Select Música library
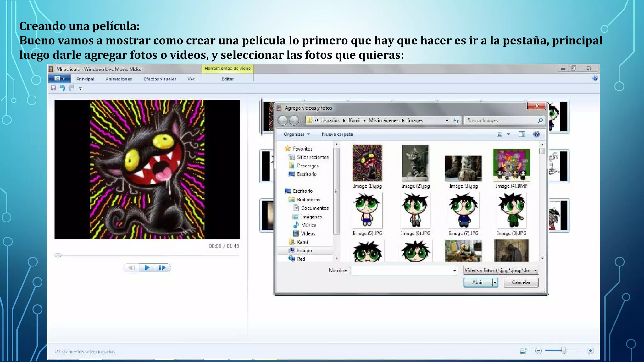The height and width of the screenshot is (362, 644). click(308, 225)
